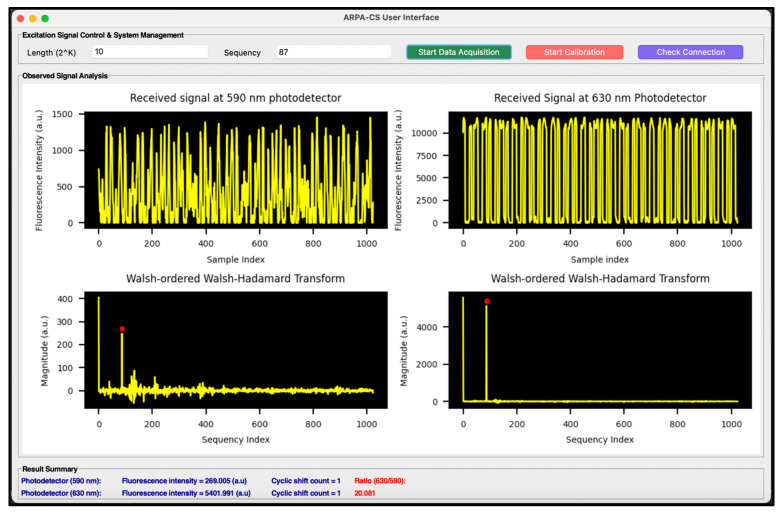
Task: Click the Photodetector (630 nm) result label
Action: (x=61, y=493)
